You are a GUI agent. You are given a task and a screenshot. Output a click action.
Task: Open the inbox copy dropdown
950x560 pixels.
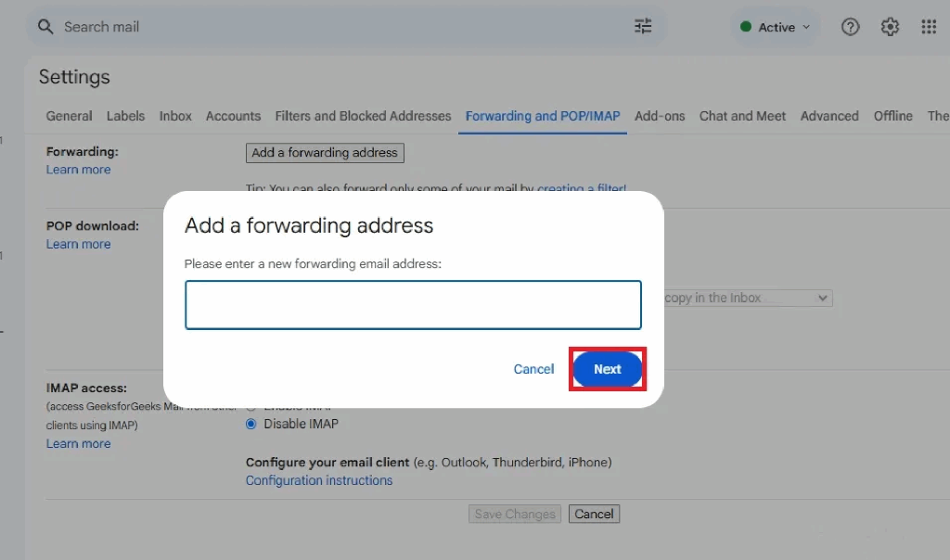[747, 299]
